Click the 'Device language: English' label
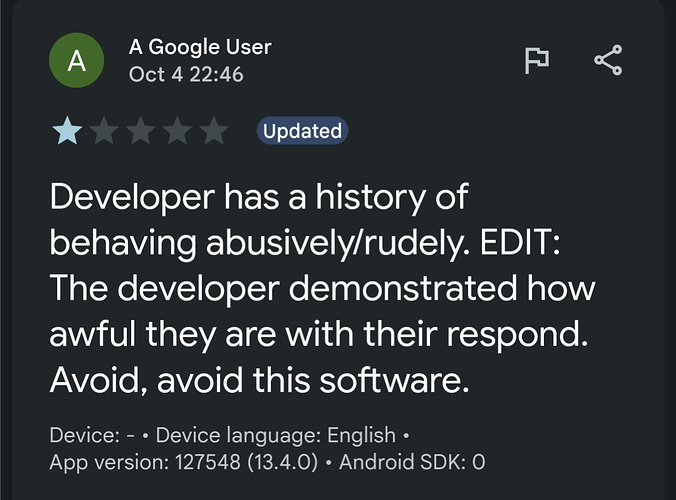The width and height of the screenshot is (676, 500). [x=275, y=437]
